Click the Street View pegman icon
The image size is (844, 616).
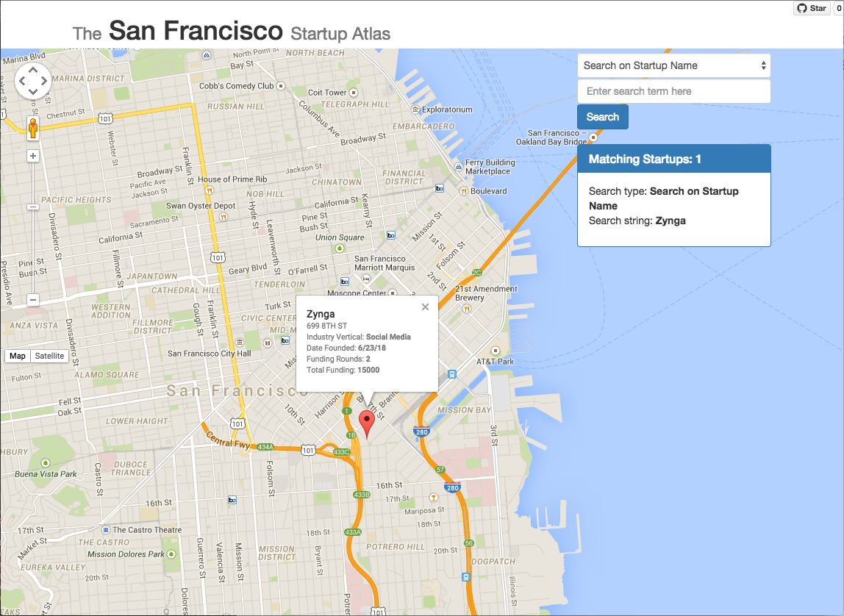pos(33,129)
